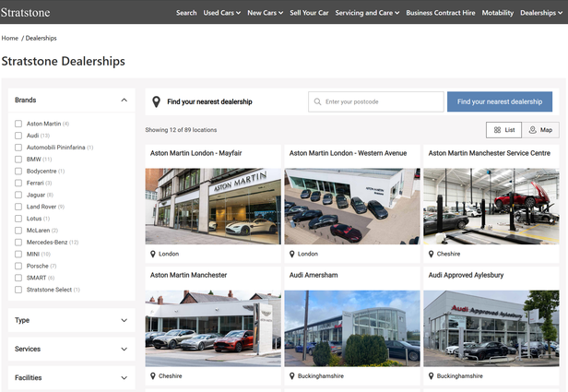Enable the Automobili Pininfarina filter
Viewport: 568px width, 392px height.
pos(18,148)
